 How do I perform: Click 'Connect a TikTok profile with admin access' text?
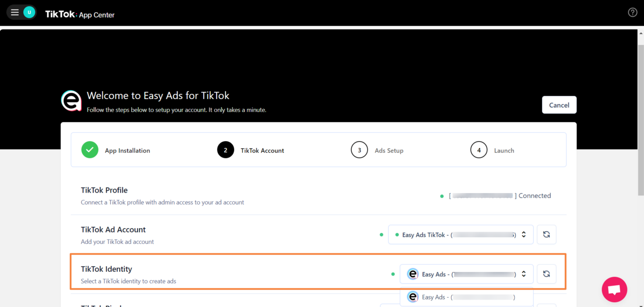click(x=162, y=202)
